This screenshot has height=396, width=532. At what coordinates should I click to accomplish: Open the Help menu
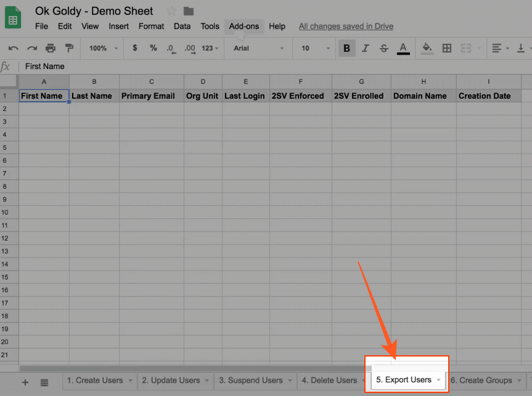tap(277, 26)
